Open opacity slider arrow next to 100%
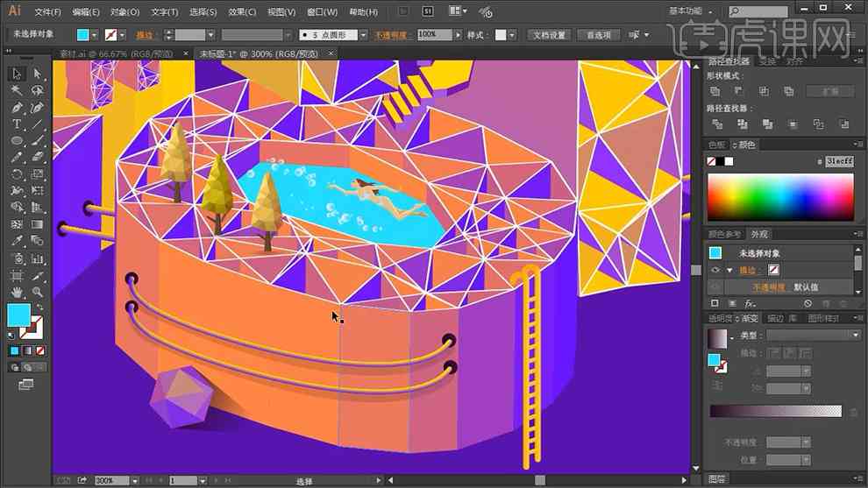The width and height of the screenshot is (868, 488). pos(458,35)
